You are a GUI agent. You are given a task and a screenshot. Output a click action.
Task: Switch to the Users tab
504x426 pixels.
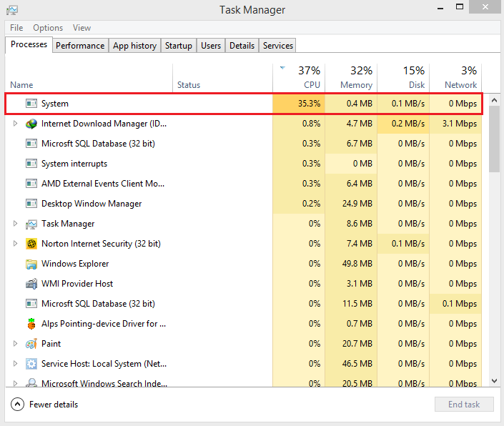point(211,46)
